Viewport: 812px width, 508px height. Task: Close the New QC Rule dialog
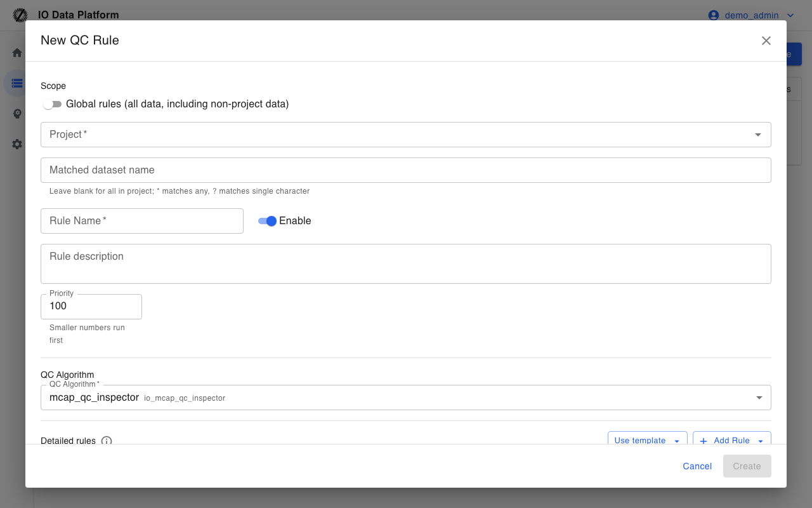pos(766,41)
